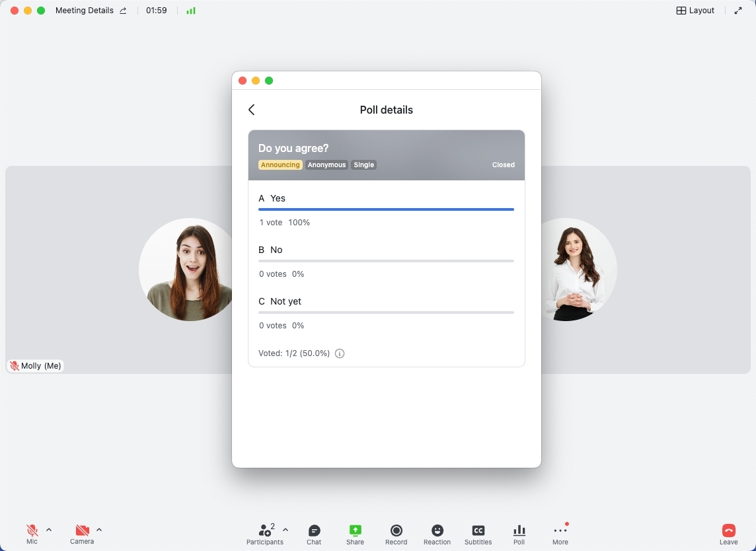Turn on your camera
Image resolution: width=756 pixels, height=551 pixels.
[82, 530]
